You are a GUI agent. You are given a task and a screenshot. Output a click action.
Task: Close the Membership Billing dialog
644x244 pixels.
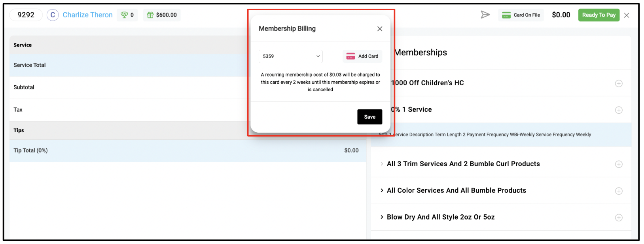pyautogui.click(x=380, y=29)
